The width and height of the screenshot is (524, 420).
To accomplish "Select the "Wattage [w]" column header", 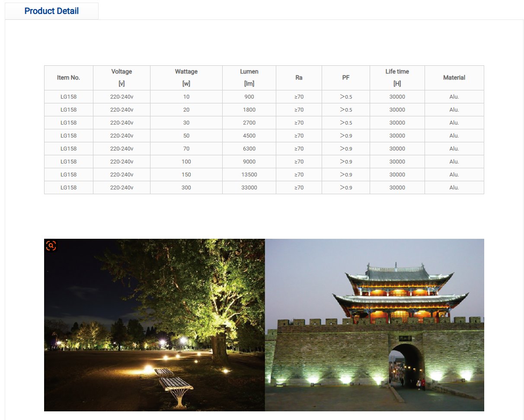I will point(186,78).
